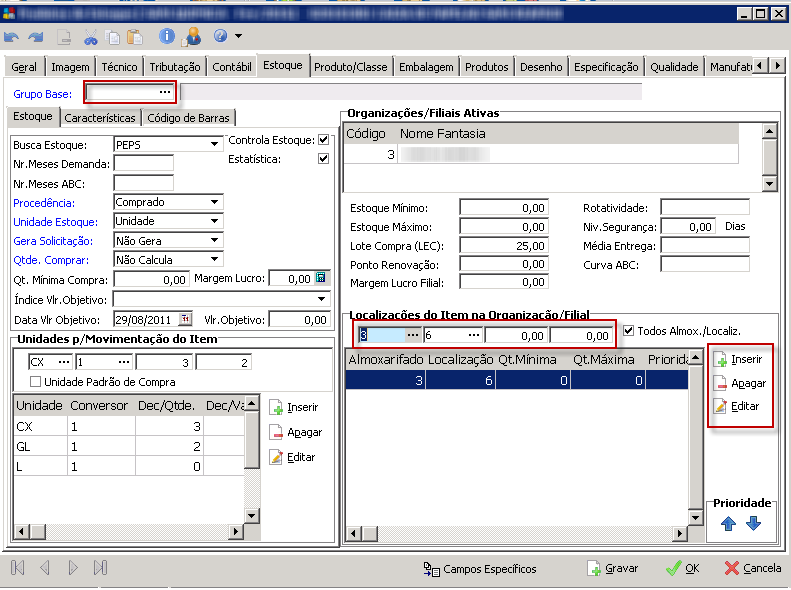Open the Código de Barras tab
791x590 pixels.
[187, 118]
